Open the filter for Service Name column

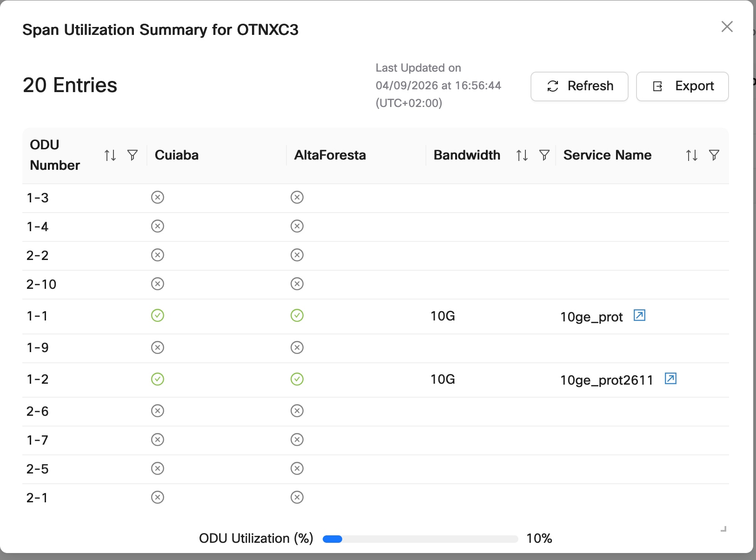715,155
